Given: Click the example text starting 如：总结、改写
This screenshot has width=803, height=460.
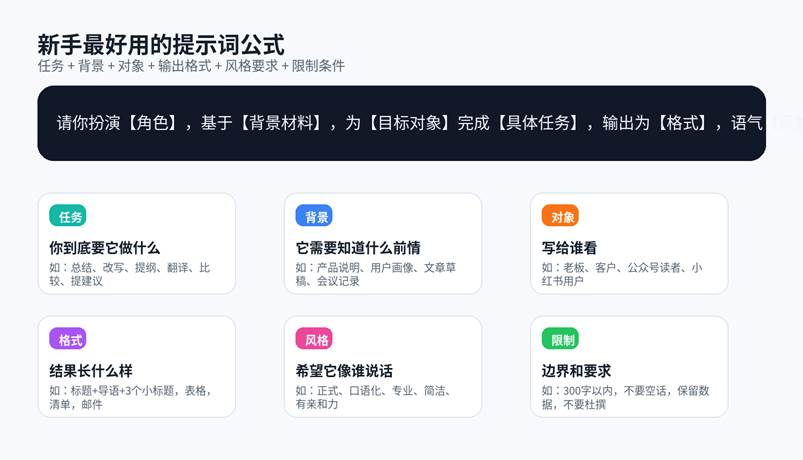Looking at the screenshot, I should (x=129, y=274).
